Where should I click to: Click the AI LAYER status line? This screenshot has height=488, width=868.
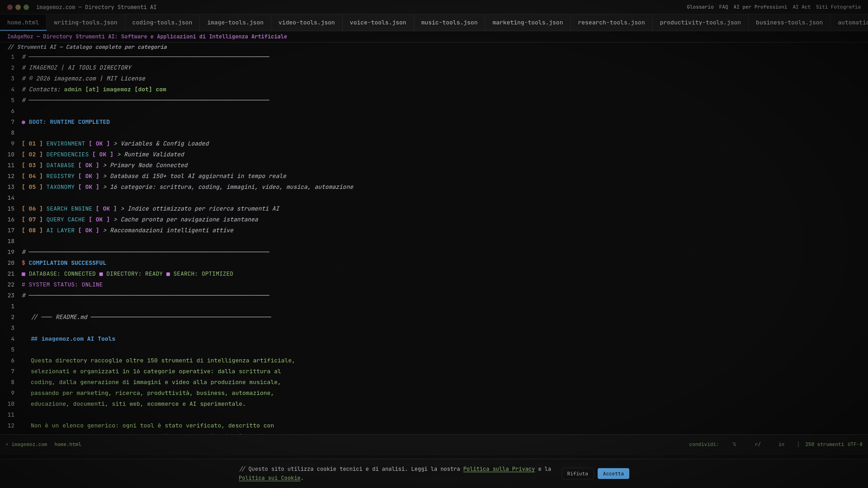coord(127,230)
